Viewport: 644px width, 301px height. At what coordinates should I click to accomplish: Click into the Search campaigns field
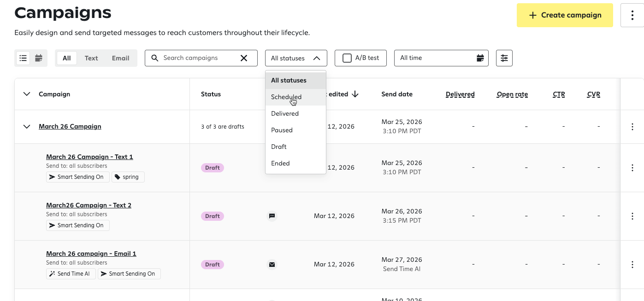[x=198, y=58]
